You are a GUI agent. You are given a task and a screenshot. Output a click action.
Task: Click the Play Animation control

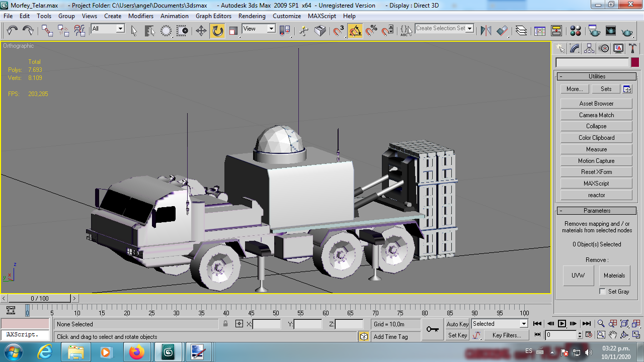pyautogui.click(x=562, y=324)
